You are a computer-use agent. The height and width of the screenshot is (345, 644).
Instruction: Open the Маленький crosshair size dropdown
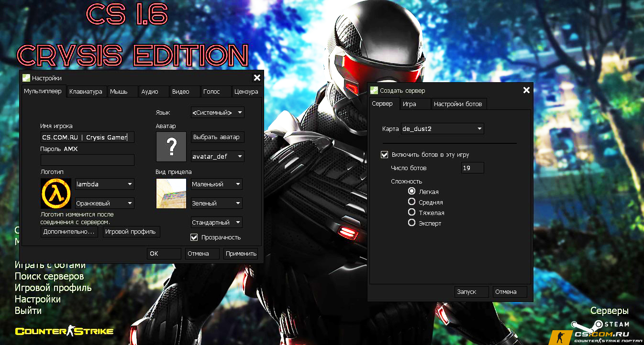pos(217,184)
